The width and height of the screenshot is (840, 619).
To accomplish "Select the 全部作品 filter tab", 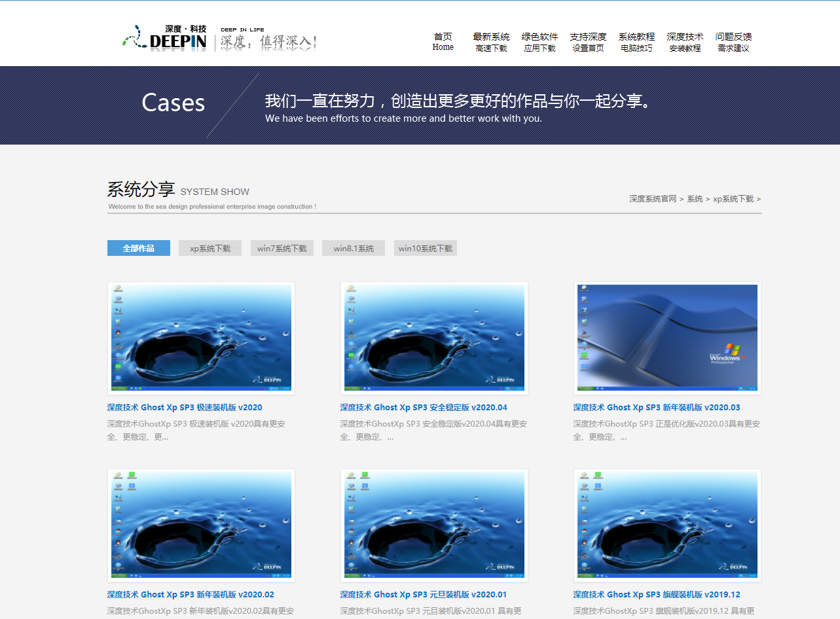I will click(139, 248).
